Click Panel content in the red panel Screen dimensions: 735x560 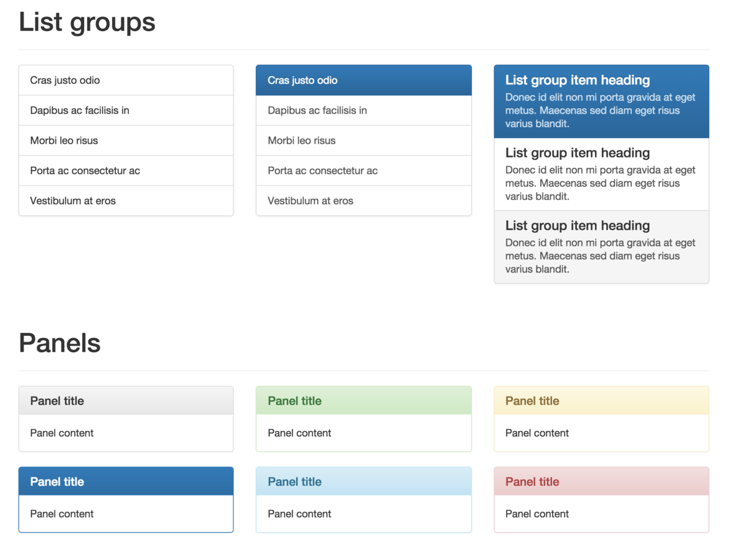click(537, 513)
